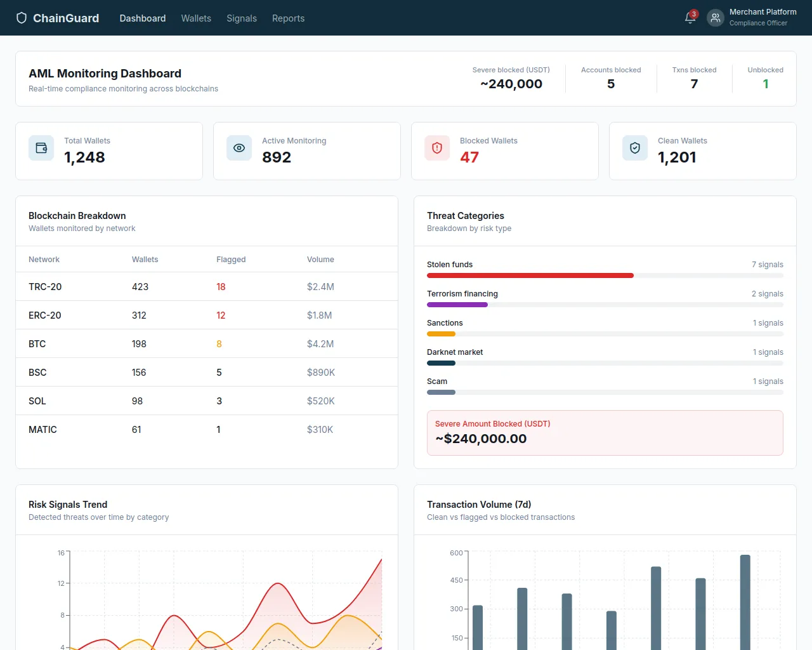Click the Total Wallets value 1,248
Image resolution: width=812 pixels, height=650 pixels.
point(84,157)
